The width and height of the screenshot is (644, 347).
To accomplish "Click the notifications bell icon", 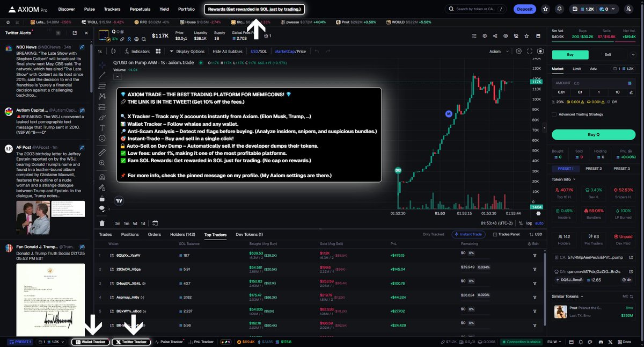I will (x=560, y=9).
